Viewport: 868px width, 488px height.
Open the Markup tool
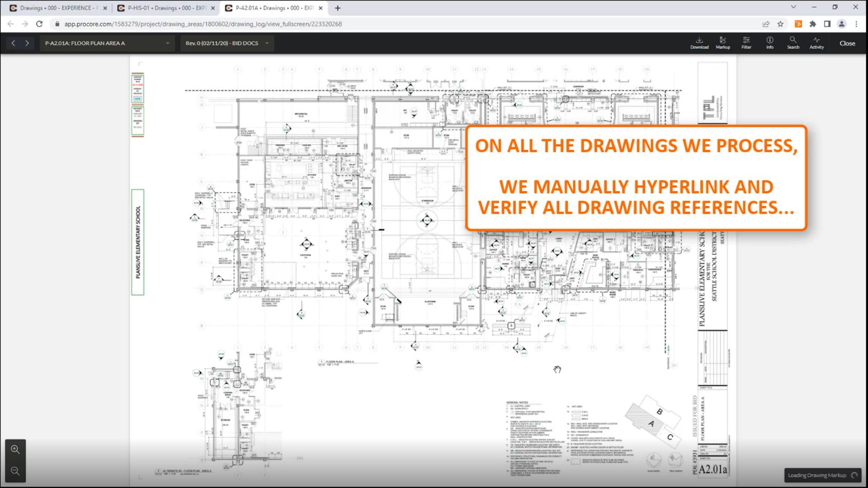pyautogui.click(x=722, y=42)
